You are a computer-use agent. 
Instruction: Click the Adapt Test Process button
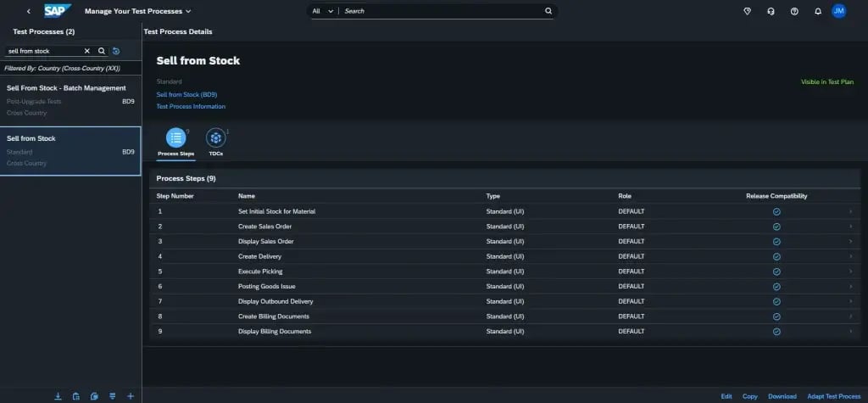pyautogui.click(x=833, y=396)
